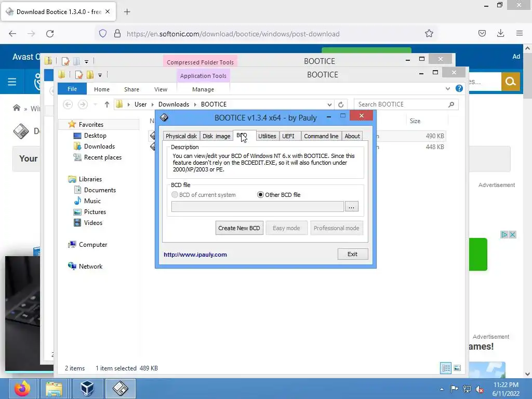This screenshot has width=532, height=399.
Task: Open the Home ribbon tab
Action: [x=102, y=89]
